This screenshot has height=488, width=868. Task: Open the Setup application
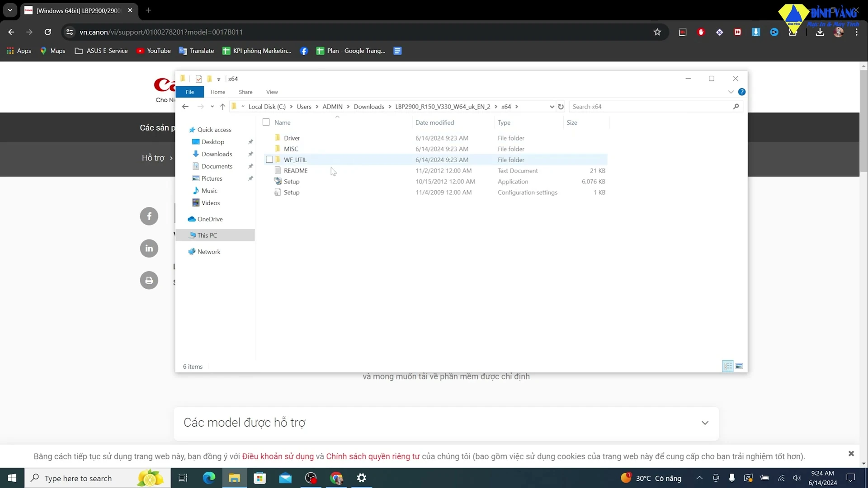tap(292, 181)
